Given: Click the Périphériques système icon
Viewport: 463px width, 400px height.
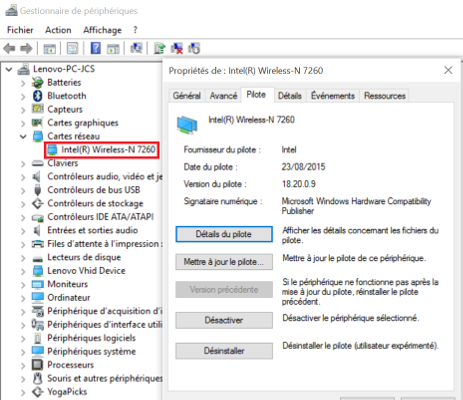Looking at the screenshot, I should [38, 351].
